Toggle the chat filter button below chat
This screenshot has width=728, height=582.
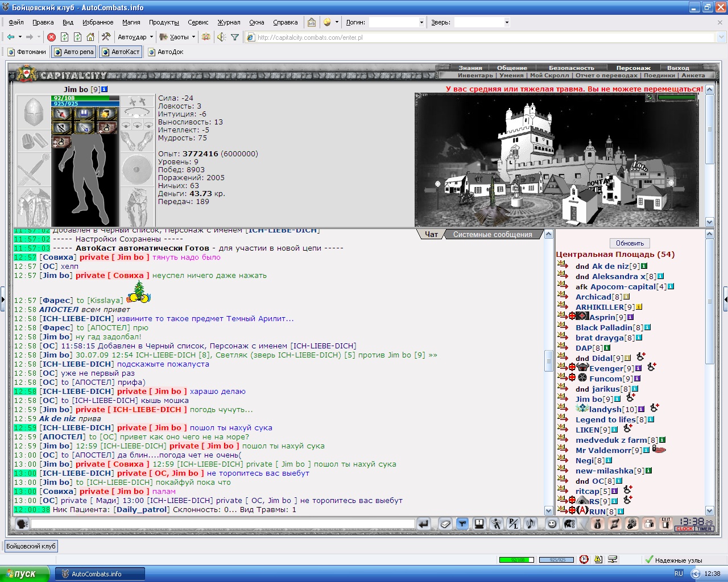(462, 524)
